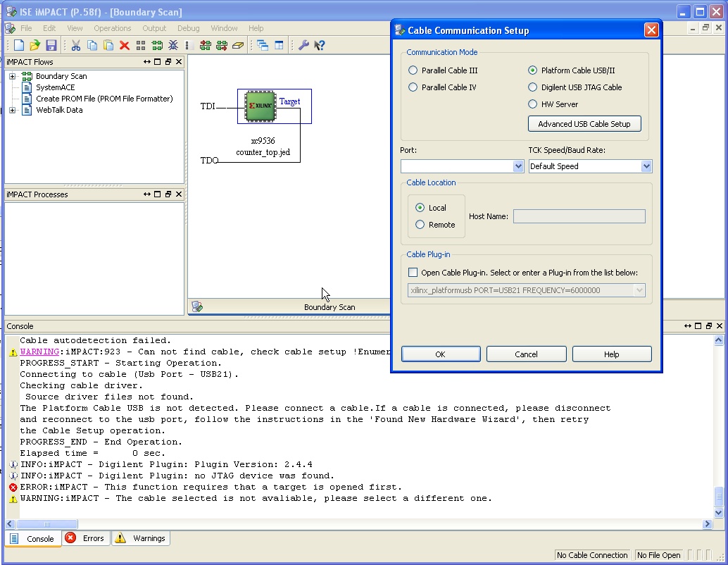
Task: Choose Remote cable location
Action: point(420,225)
